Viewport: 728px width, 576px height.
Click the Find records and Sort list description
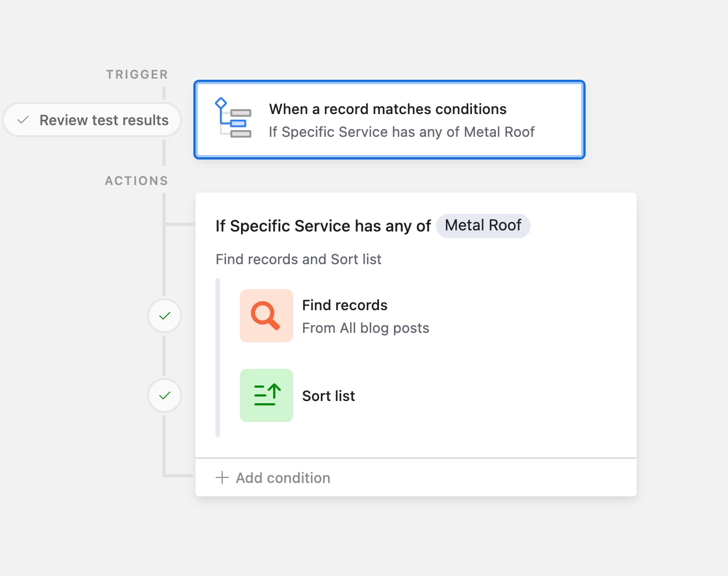click(298, 259)
